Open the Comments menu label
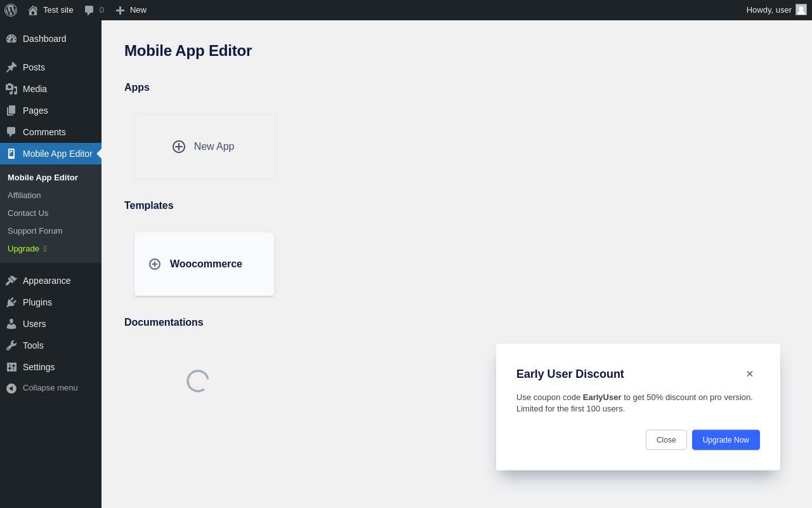The image size is (812, 508). 44,132
